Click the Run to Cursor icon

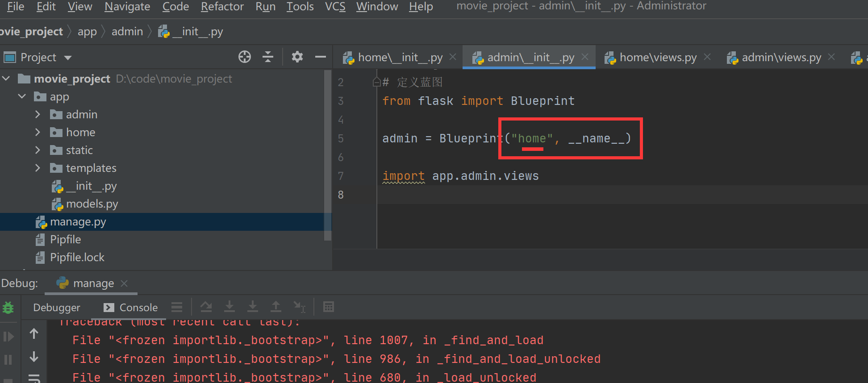point(299,307)
